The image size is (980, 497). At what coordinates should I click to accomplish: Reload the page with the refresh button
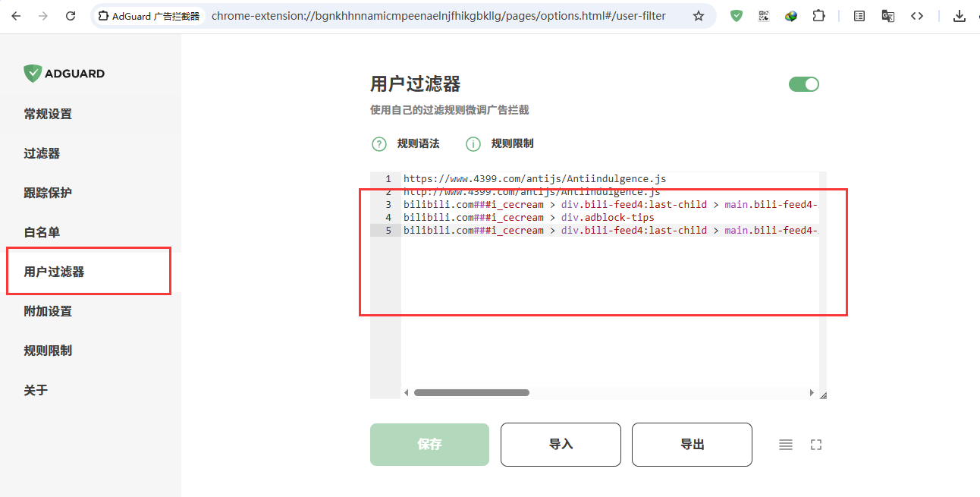(71, 16)
